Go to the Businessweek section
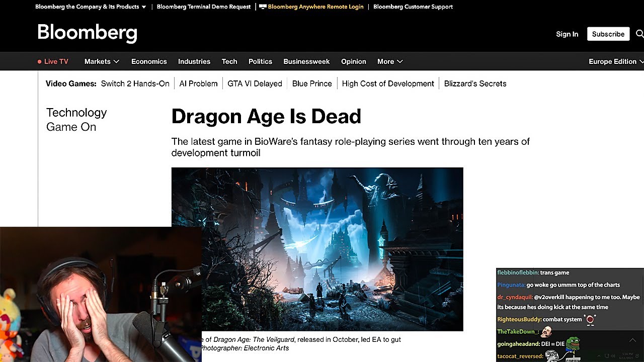 click(306, 61)
